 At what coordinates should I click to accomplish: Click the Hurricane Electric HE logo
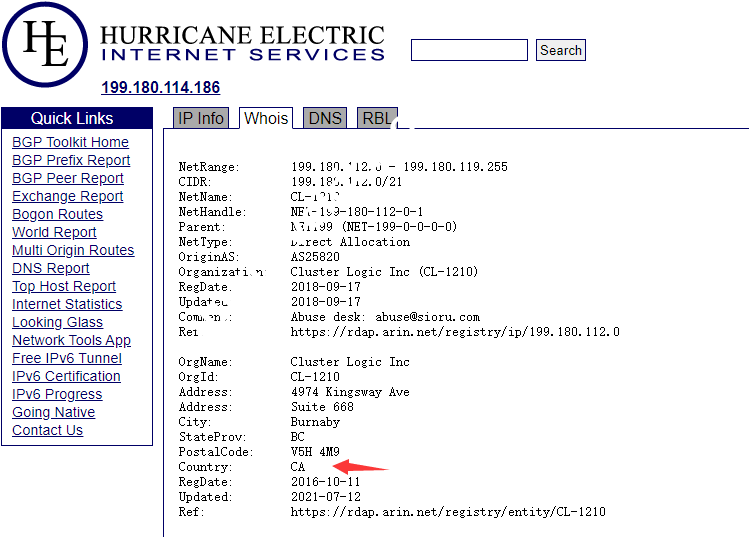tap(45, 44)
